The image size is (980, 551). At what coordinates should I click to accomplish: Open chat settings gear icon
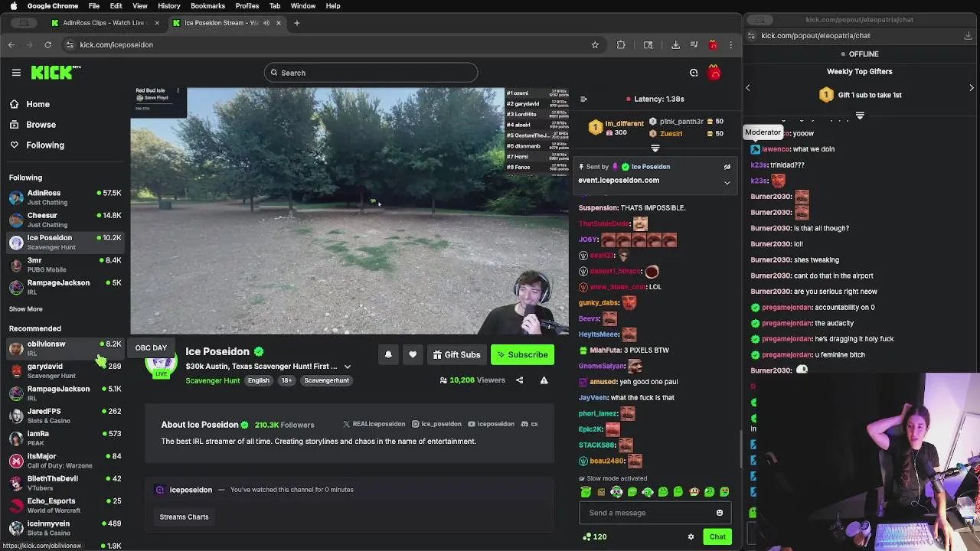pos(691,537)
